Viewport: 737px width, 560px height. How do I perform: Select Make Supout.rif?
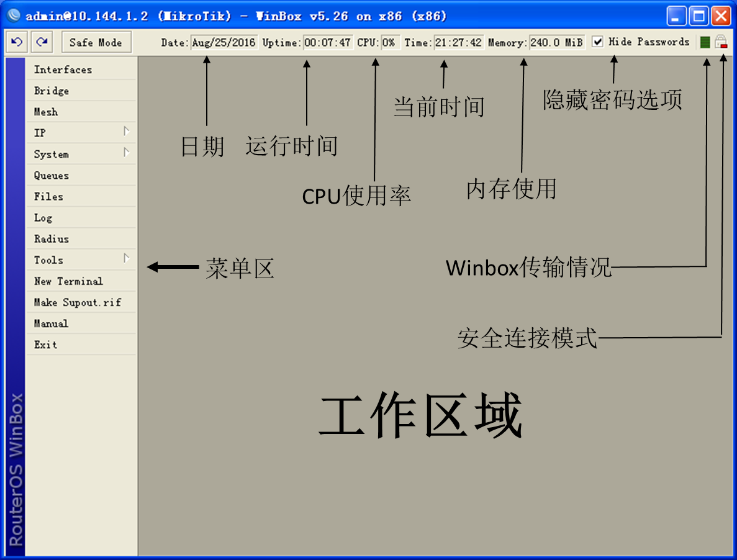tap(81, 302)
